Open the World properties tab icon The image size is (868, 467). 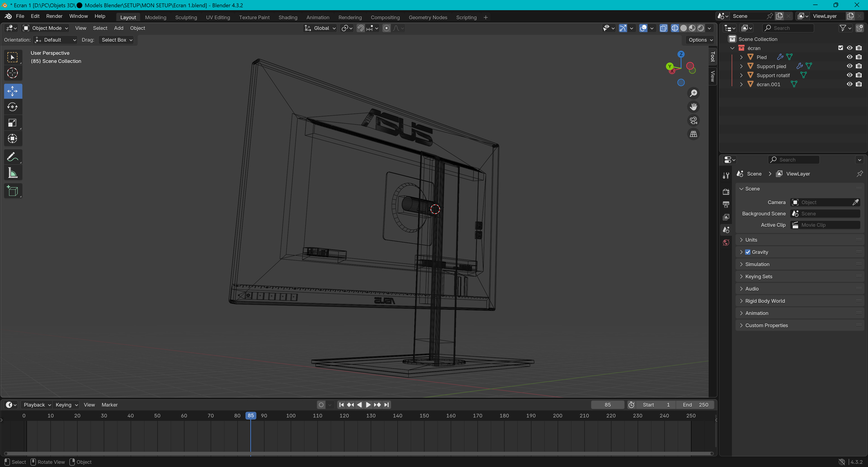(726, 243)
